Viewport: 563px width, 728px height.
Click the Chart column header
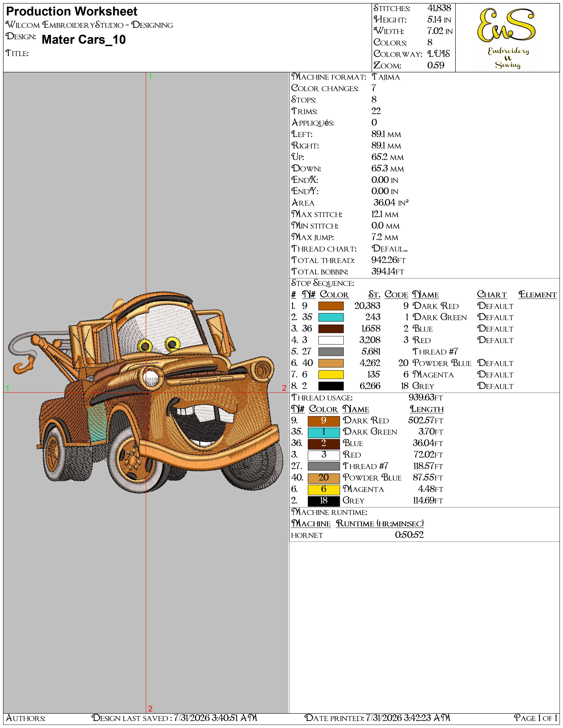[492, 294]
